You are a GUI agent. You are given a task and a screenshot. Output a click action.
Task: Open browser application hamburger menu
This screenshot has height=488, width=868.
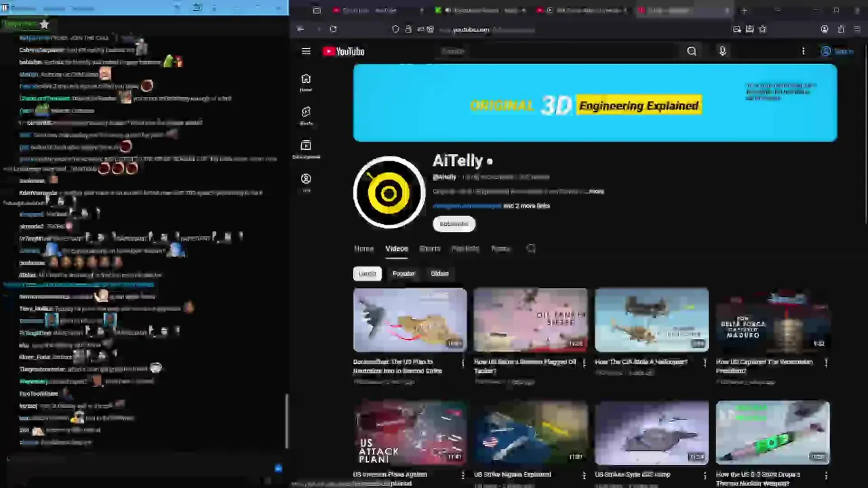tap(858, 29)
